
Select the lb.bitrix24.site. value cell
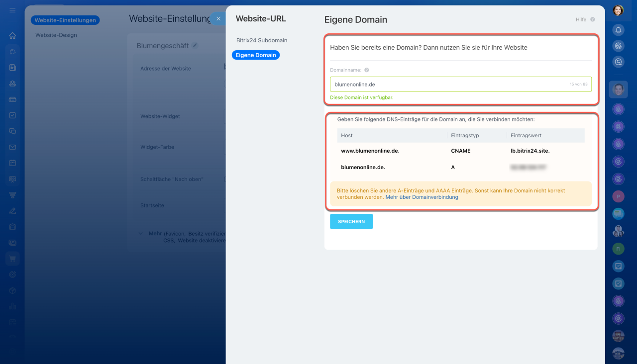coord(530,151)
